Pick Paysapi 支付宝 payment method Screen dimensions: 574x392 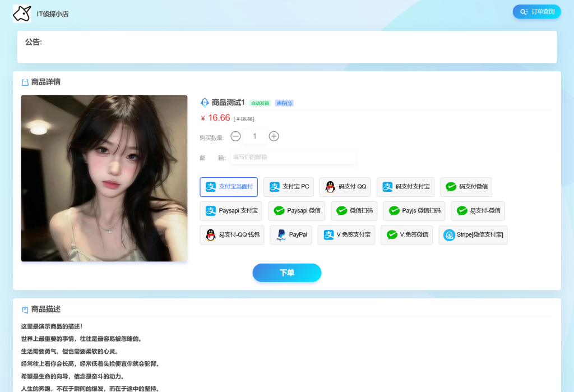tap(231, 211)
